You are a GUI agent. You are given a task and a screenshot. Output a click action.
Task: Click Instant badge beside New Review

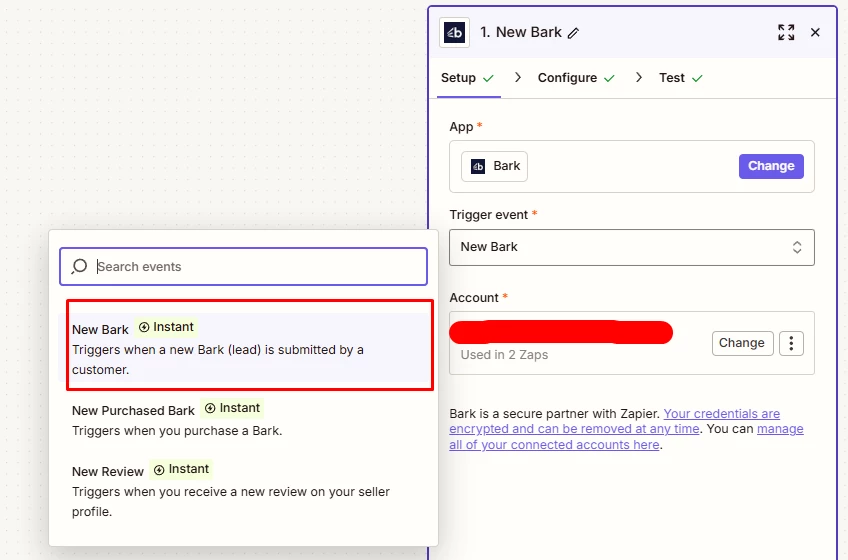point(181,469)
